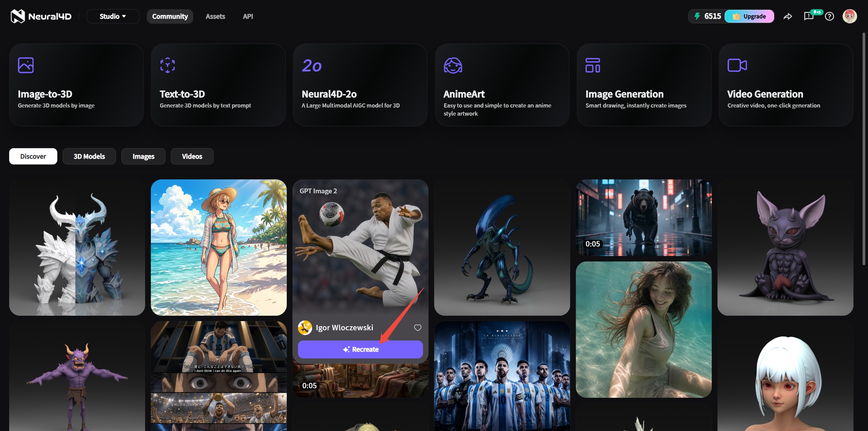
Task: Click the Neural4D logo
Action: click(41, 16)
